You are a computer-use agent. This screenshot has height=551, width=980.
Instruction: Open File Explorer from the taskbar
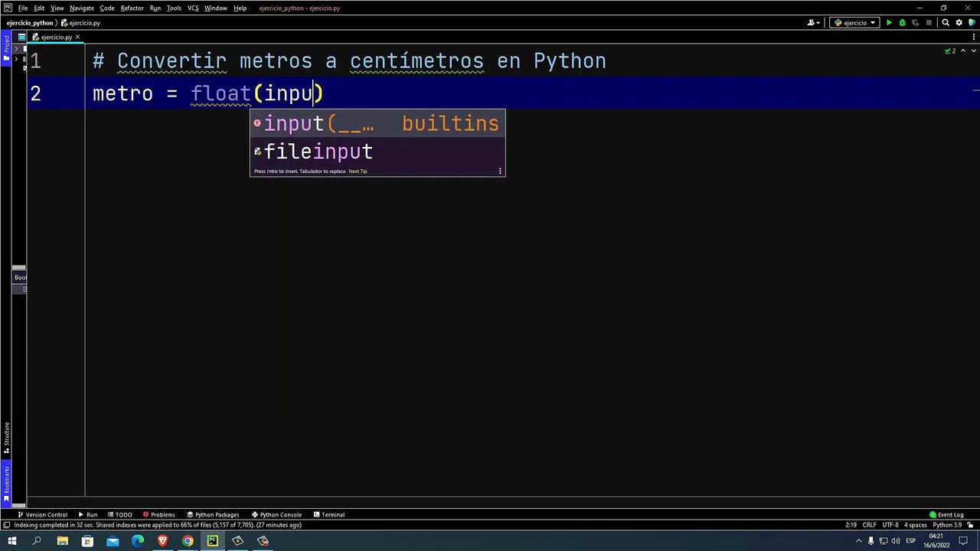[x=62, y=541]
